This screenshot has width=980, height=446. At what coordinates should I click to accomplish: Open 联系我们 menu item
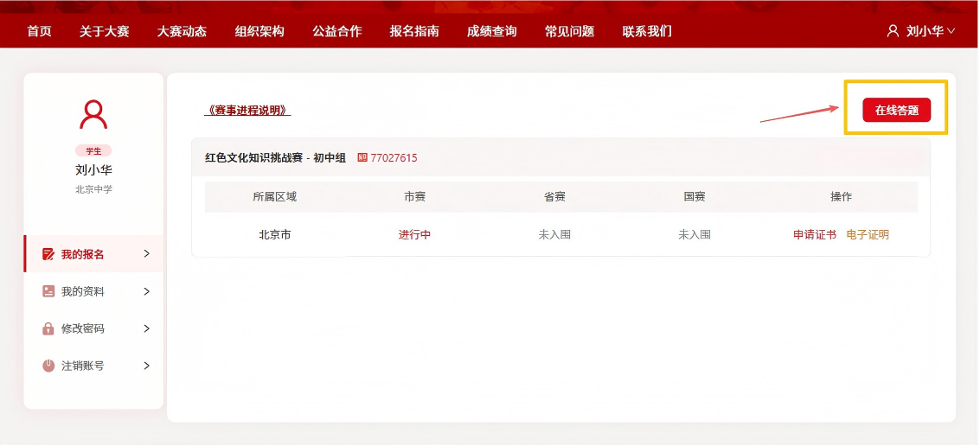pyautogui.click(x=647, y=31)
